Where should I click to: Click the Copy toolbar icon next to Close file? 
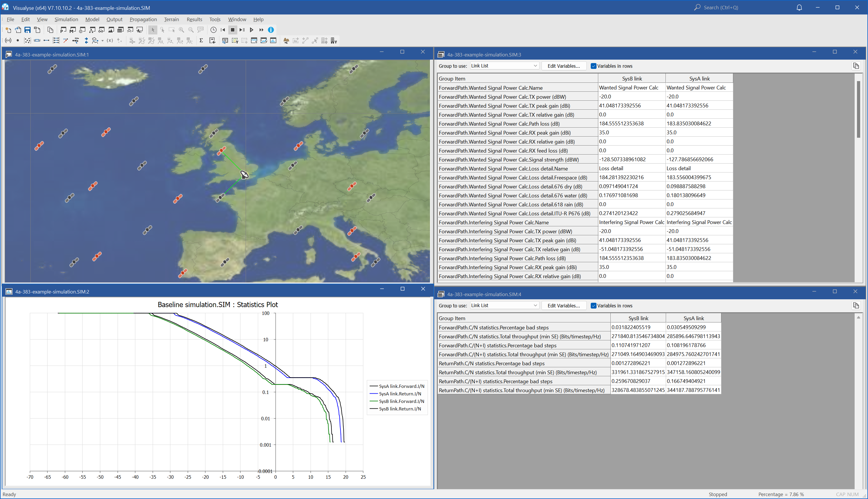pos(50,30)
